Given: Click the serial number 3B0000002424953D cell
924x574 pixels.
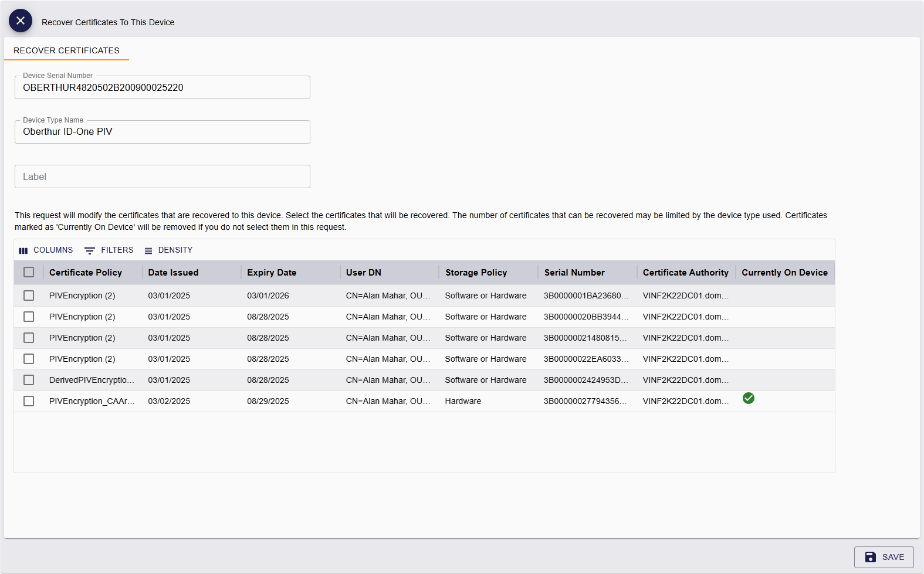Looking at the screenshot, I should 586,380.
